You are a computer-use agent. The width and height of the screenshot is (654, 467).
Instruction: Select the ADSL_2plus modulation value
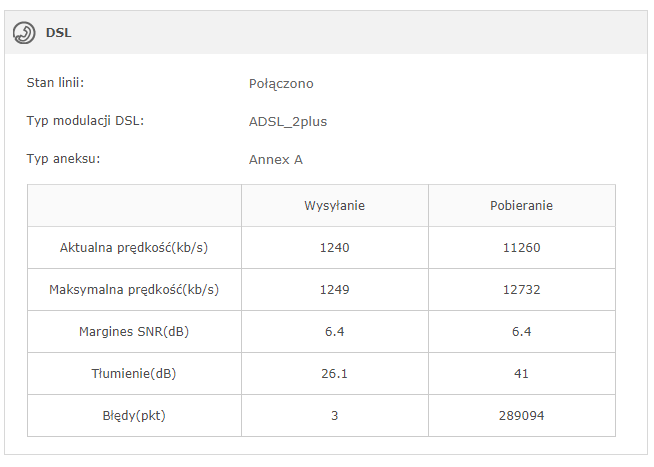[x=288, y=122]
